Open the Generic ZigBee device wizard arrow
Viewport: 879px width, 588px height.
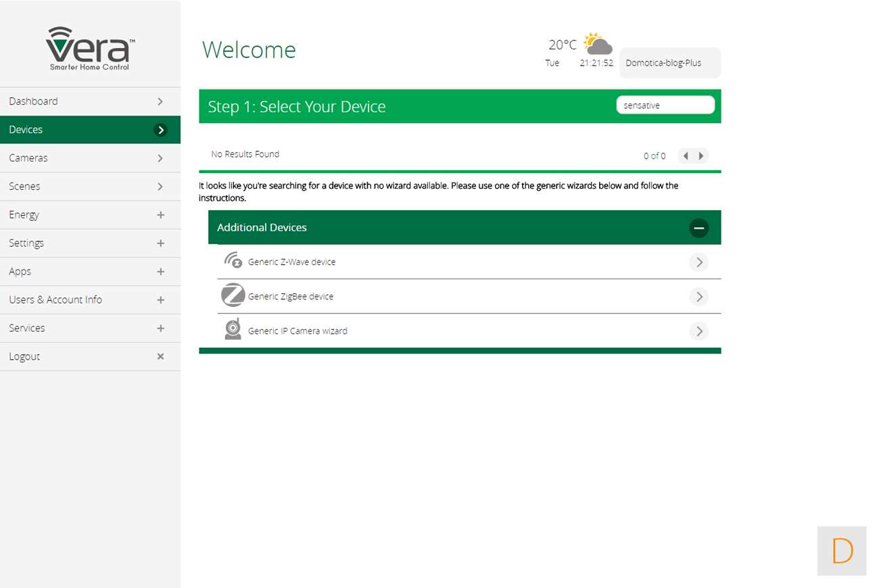698,297
